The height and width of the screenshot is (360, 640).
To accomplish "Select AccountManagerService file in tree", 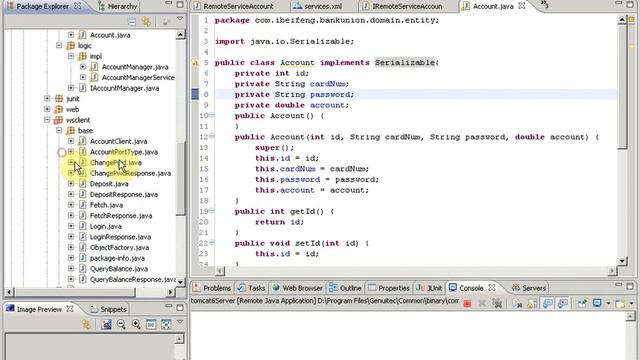I will click(138, 78).
